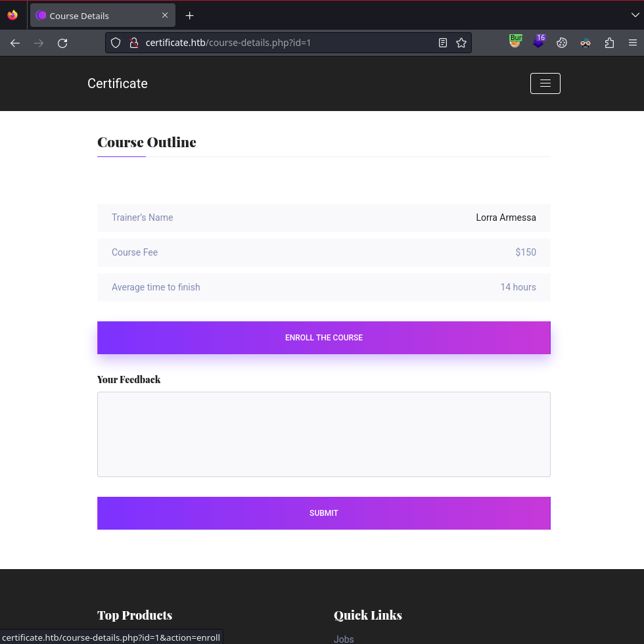Viewport: 644px width, 644px height.
Task: Open a new browser tab
Action: point(190,16)
